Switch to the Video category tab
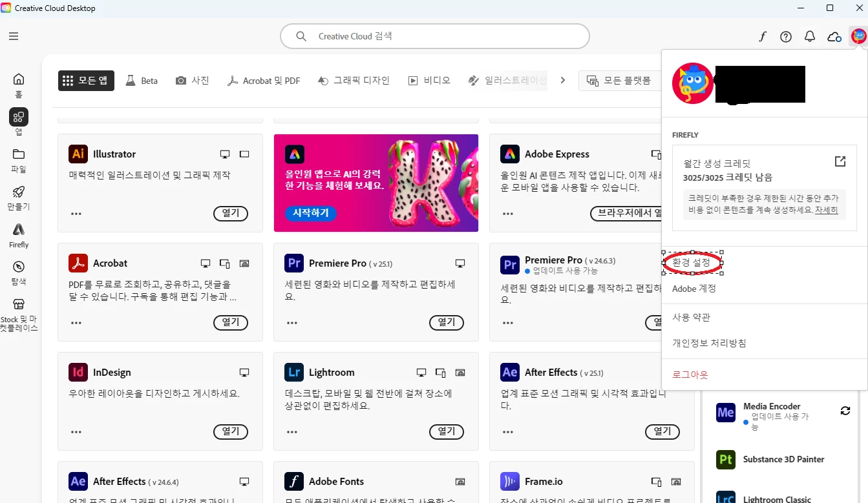Image resolution: width=868 pixels, height=503 pixels. (x=429, y=81)
